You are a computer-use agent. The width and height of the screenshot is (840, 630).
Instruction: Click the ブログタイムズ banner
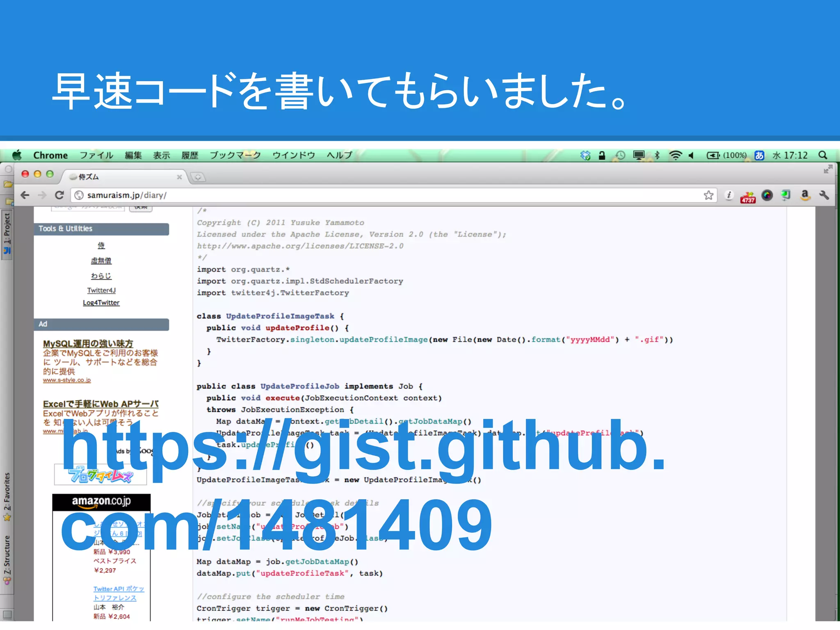tap(100, 475)
